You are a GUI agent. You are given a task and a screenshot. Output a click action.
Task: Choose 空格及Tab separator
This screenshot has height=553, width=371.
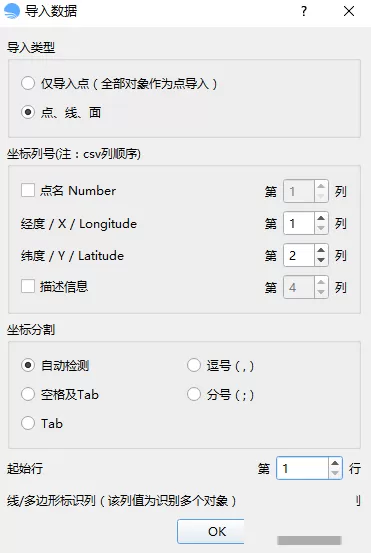coord(28,394)
